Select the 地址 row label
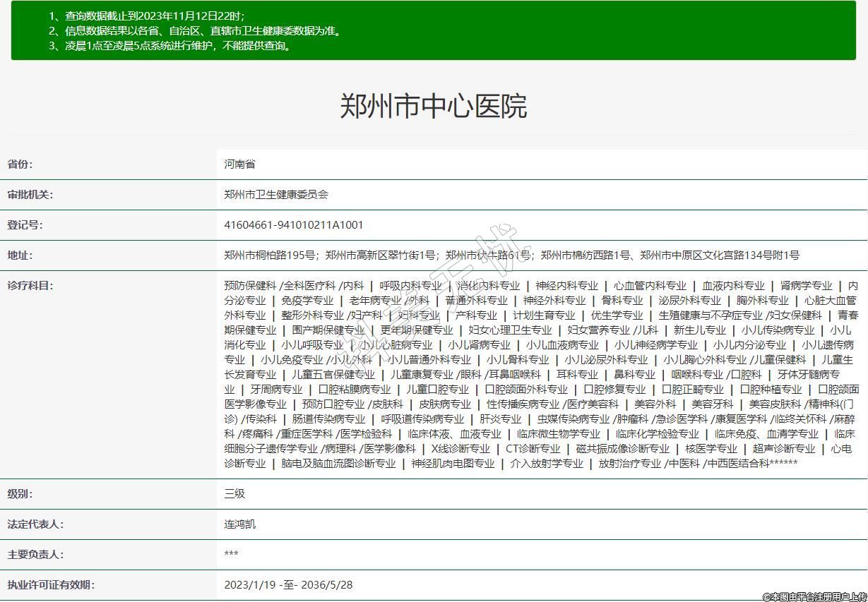868x602 pixels. [20, 255]
